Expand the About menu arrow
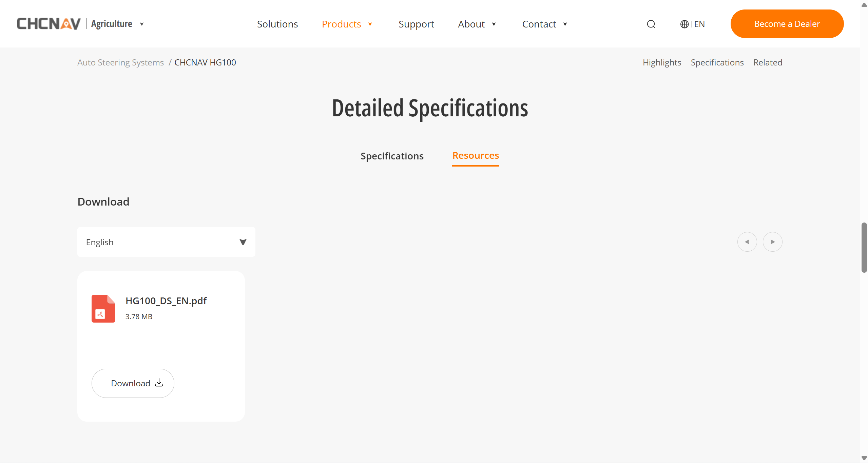 [x=494, y=24]
